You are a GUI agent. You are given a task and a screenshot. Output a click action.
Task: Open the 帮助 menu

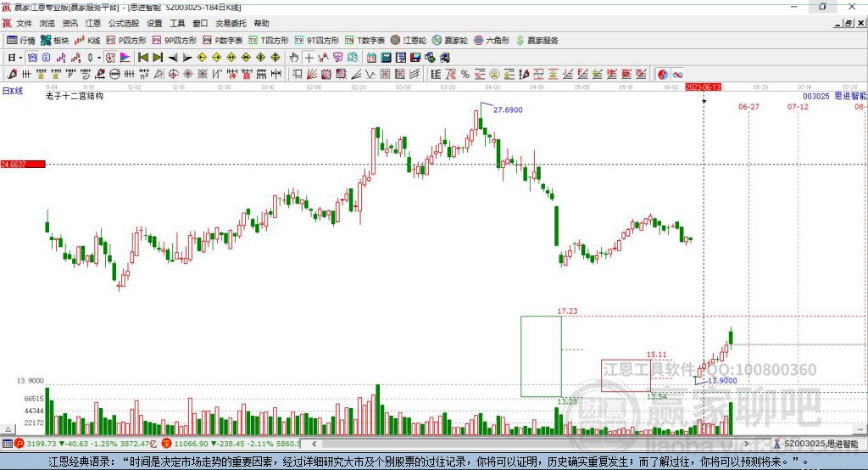[x=261, y=23]
